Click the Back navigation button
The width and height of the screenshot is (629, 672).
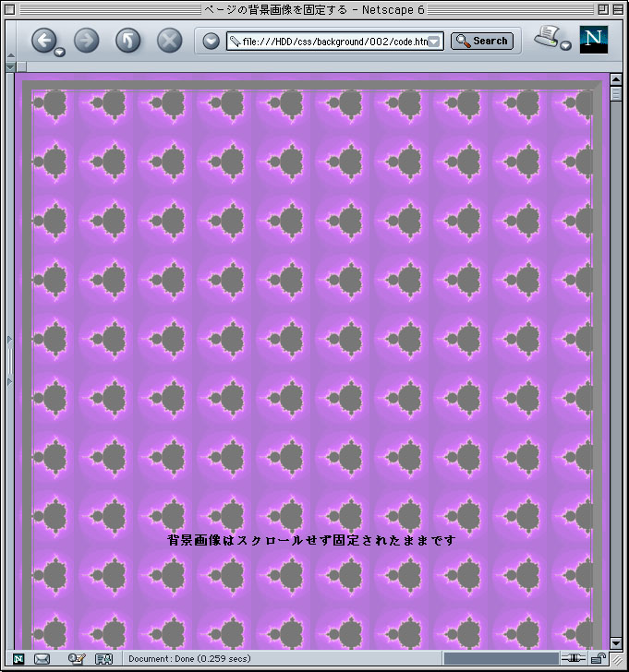tap(44, 40)
